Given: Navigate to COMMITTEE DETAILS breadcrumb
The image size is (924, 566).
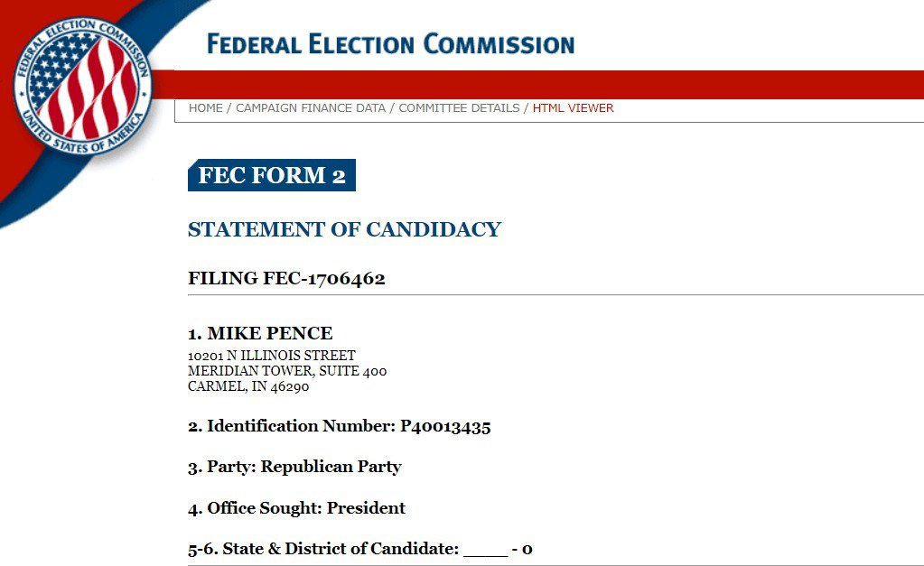Looking at the screenshot, I should [459, 108].
